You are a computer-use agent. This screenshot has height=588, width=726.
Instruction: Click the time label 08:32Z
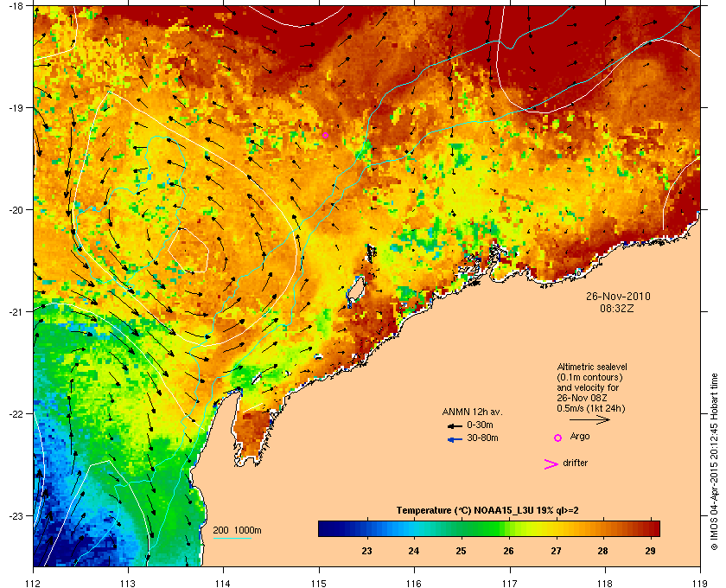(x=617, y=308)
